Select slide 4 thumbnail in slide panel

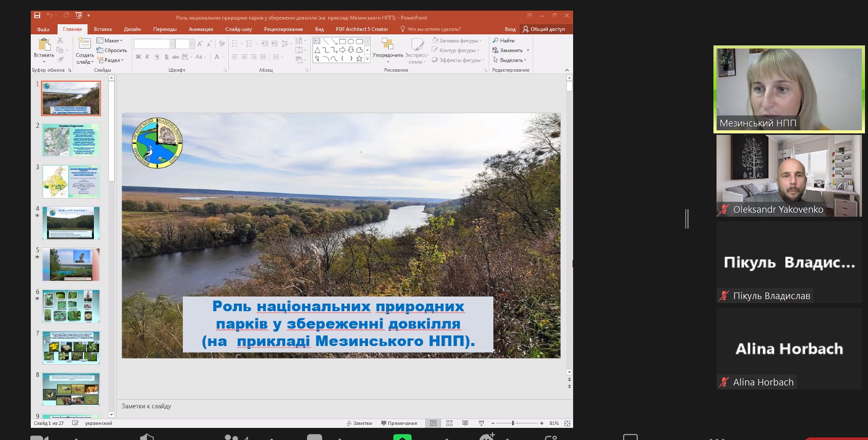pos(71,223)
